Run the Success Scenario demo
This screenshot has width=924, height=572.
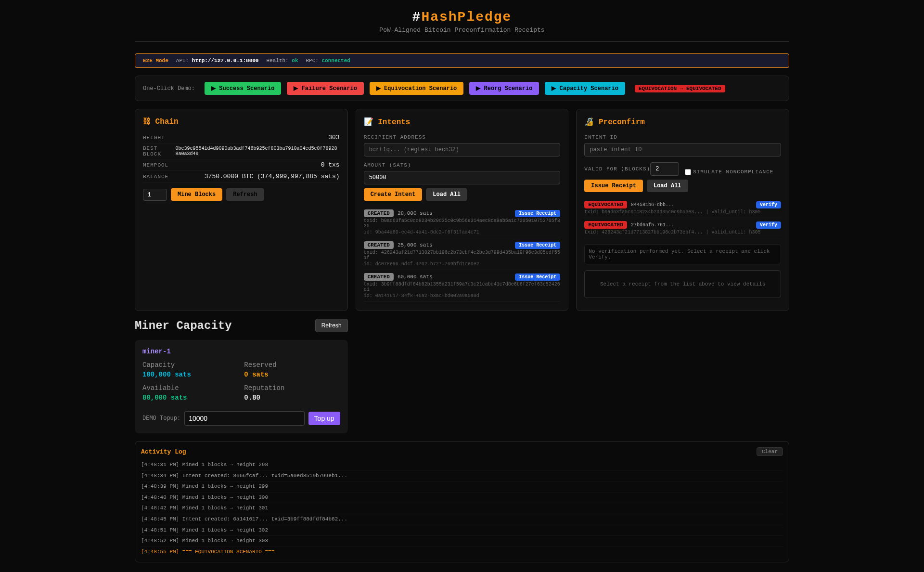243,89
